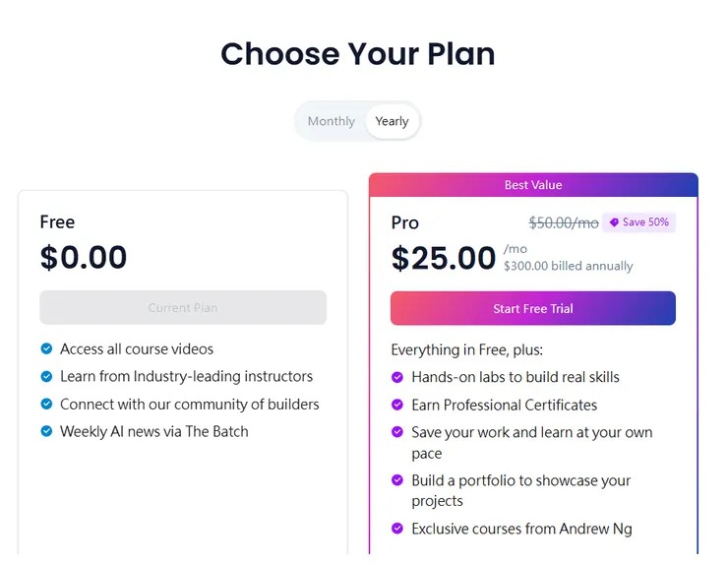The height and width of the screenshot is (565, 728).
Task: Click purple checkmark by 'Save your work'
Action: click(397, 432)
